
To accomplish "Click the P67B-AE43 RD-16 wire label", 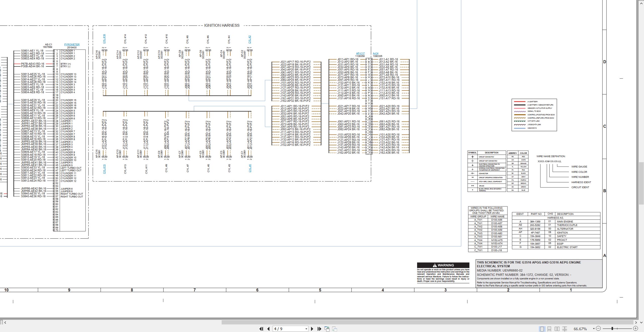I will 32,64.
